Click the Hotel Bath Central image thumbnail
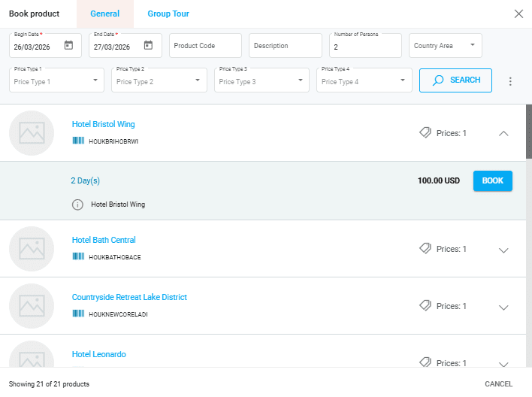Screen dimensions: 532x397 coord(32,248)
